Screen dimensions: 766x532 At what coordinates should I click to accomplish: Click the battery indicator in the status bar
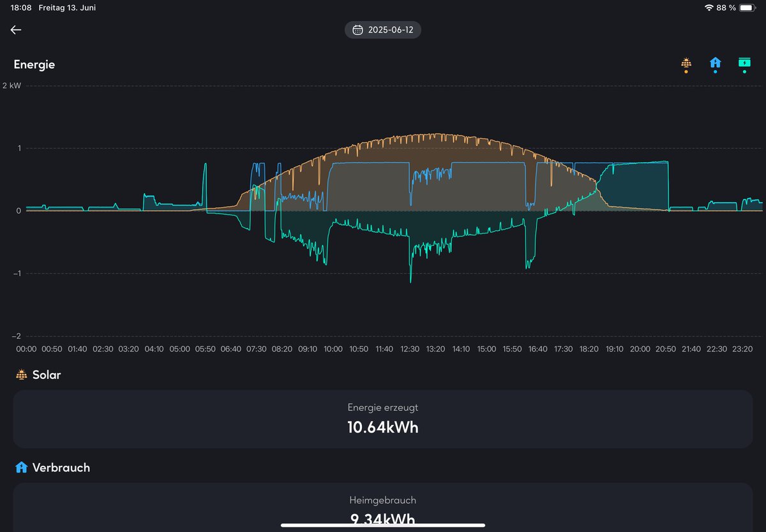click(748, 8)
